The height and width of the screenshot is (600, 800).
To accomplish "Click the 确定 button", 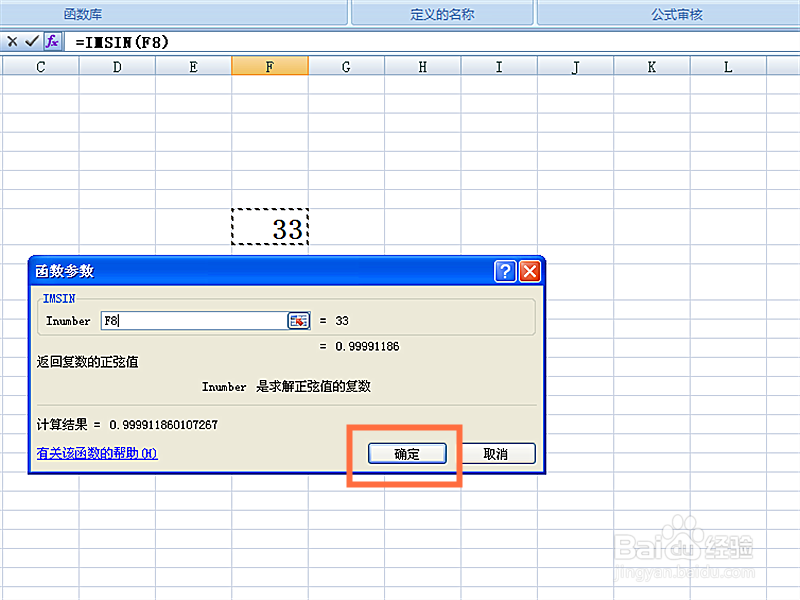I will click(407, 454).
